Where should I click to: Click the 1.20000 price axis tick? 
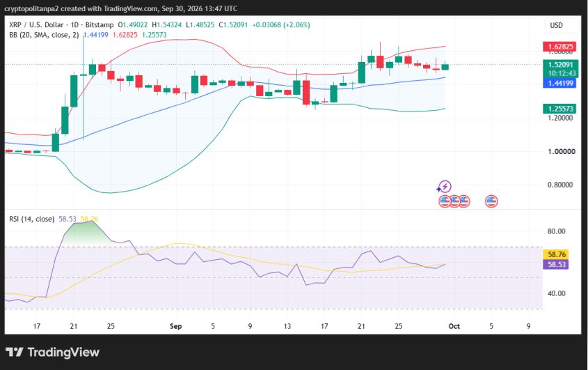click(x=560, y=118)
